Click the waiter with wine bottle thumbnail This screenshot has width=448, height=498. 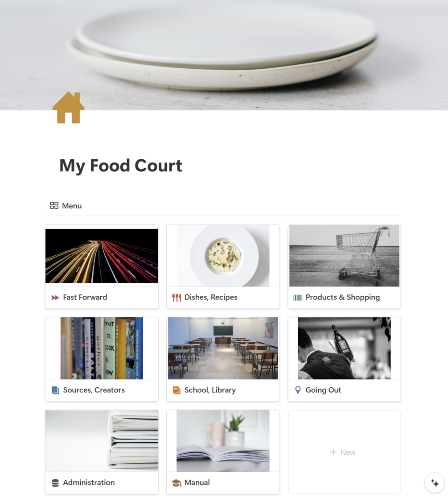[x=344, y=348]
